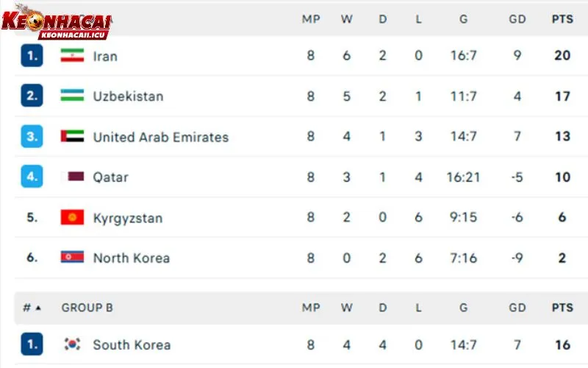This screenshot has width=588, height=368.
Task: Open the Uzbekistan team link
Action: tap(128, 96)
